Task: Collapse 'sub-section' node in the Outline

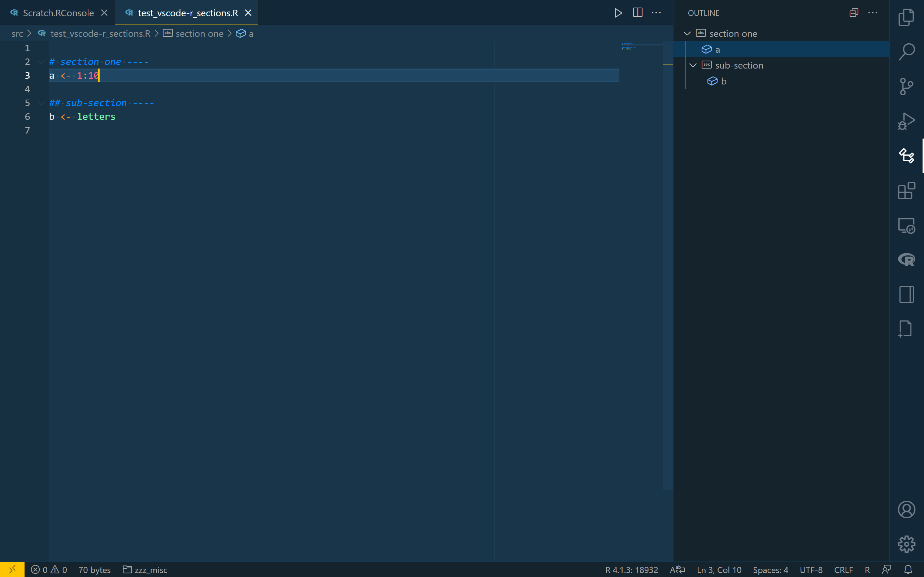Action: coord(693,65)
